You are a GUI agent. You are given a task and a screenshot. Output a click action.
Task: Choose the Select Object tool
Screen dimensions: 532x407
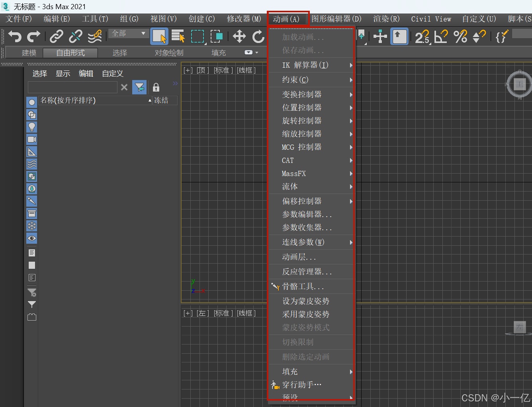point(159,37)
